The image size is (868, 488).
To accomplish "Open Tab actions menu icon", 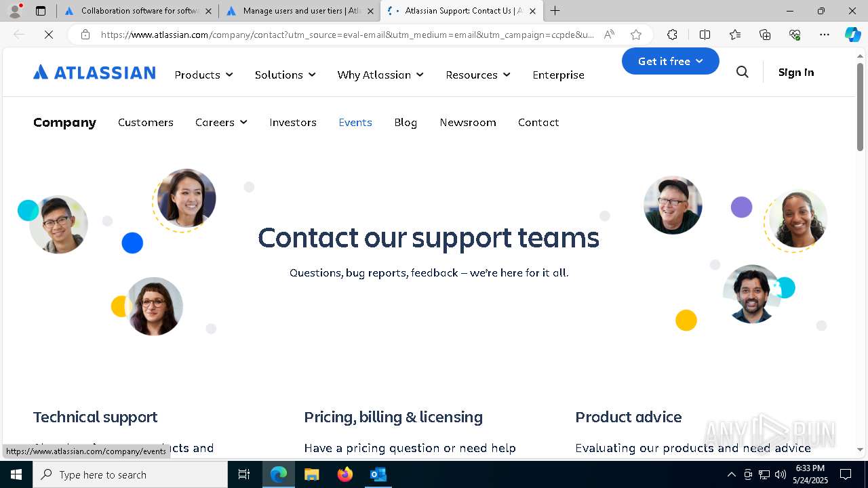I will pos(41,11).
